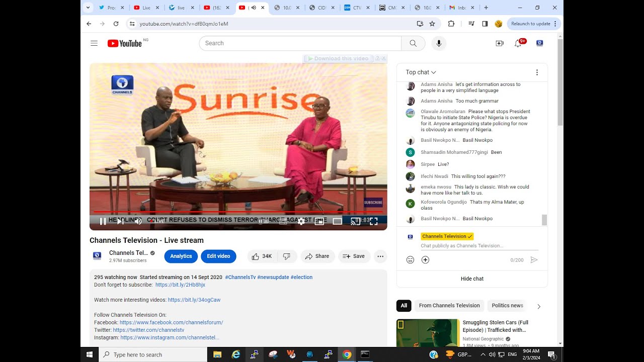Switch to the Twitter browser tab
The width and height of the screenshot is (644, 362).
point(111,8)
